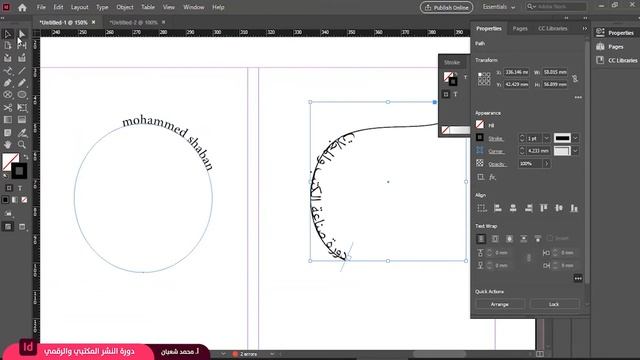The image size is (640, 360).
Task: Open the Layout menu
Action: pyautogui.click(x=79, y=7)
